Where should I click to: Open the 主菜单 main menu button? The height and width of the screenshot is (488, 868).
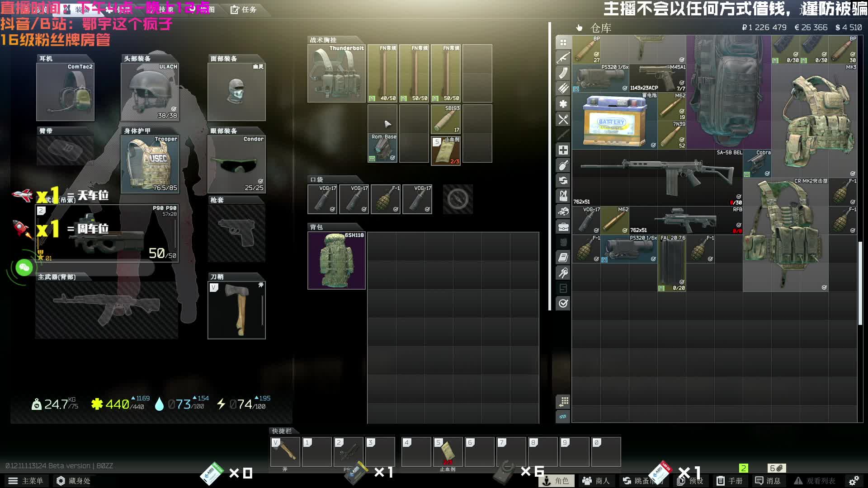26,481
